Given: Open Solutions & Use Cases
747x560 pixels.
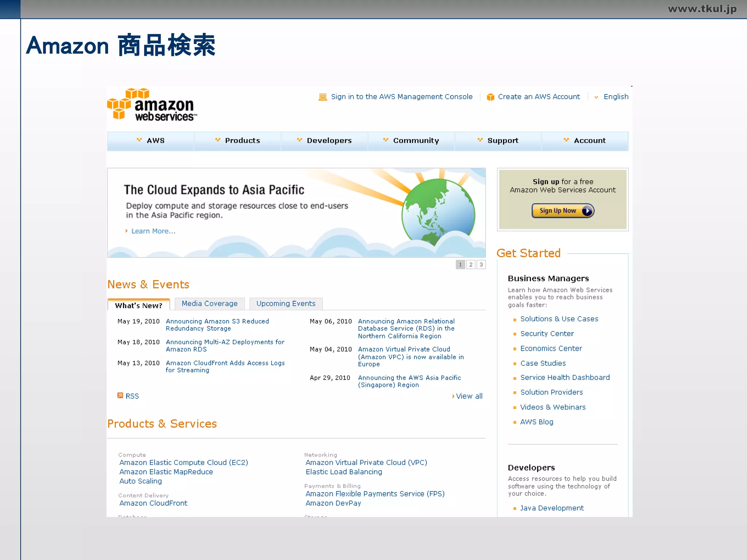Looking at the screenshot, I should click(559, 319).
